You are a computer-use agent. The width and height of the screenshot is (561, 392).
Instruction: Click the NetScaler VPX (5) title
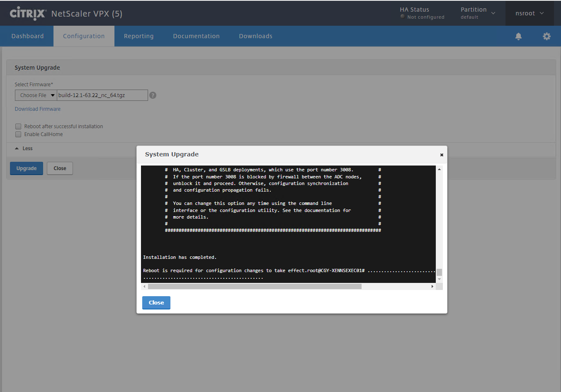(87, 13)
